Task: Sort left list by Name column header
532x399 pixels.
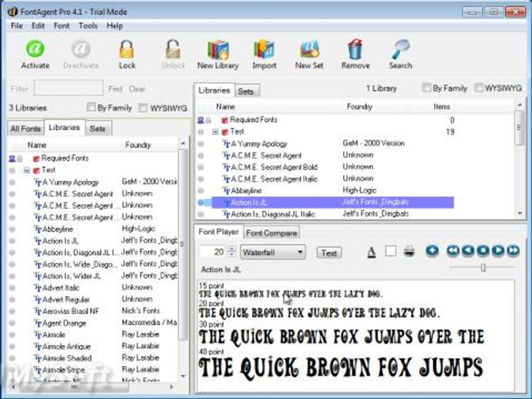Action: pyautogui.click(x=37, y=145)
